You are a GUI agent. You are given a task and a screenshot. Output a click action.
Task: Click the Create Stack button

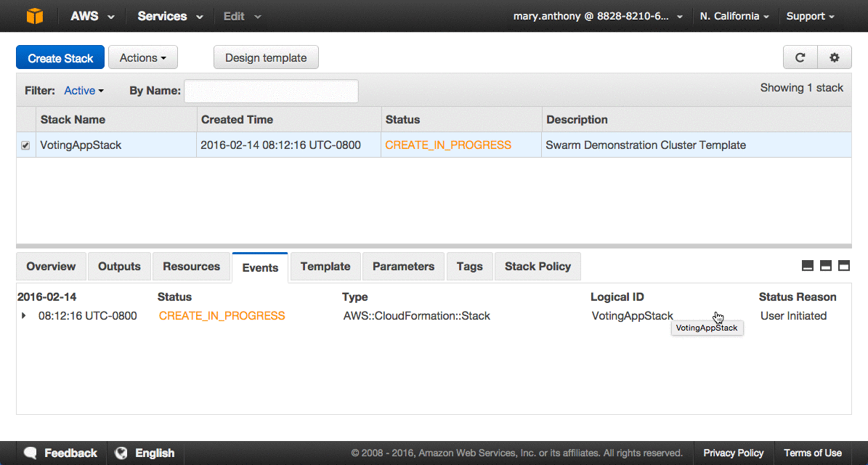tap(60, 58)
